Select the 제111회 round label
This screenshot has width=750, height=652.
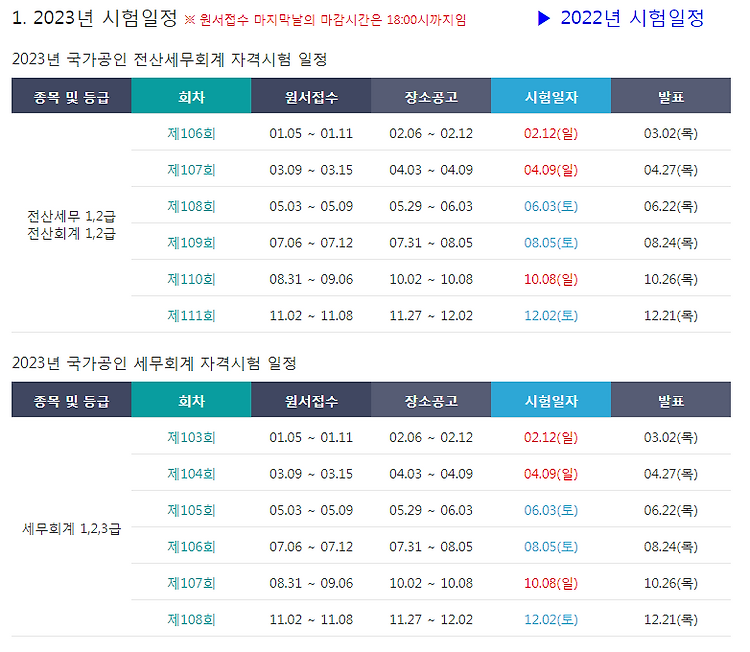pos(191,316)
